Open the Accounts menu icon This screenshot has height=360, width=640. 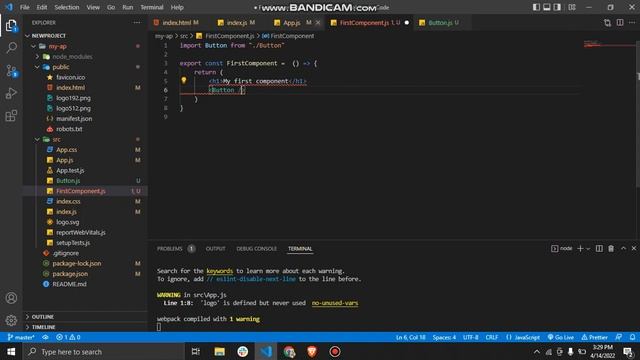click(x=11, y=298)
